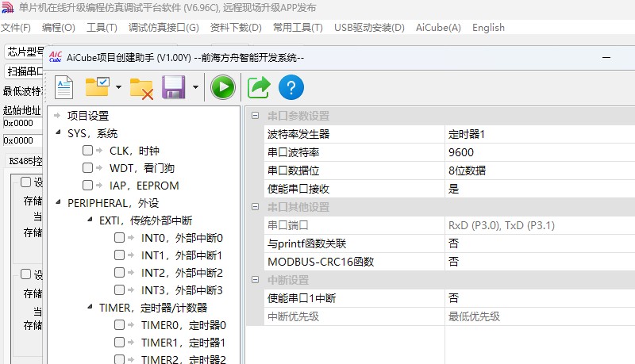
Task: Collapse the PERIPHERAL, 外设 tree node
Action: 59,203
